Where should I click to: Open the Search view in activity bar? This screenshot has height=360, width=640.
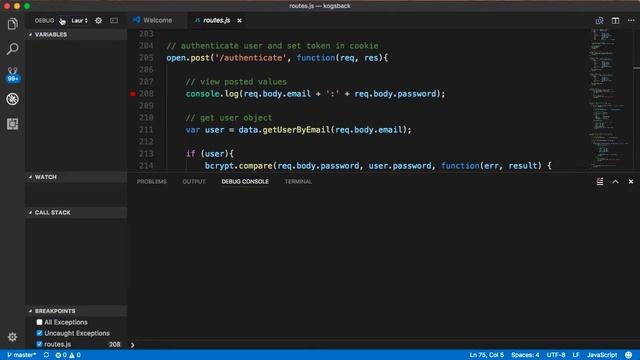click(12, 49)
